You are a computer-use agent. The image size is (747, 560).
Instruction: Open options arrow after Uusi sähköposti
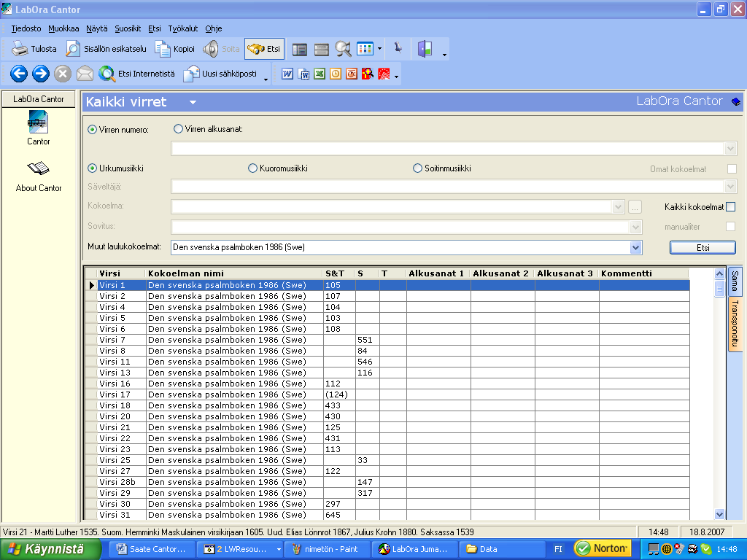(266, 79)
